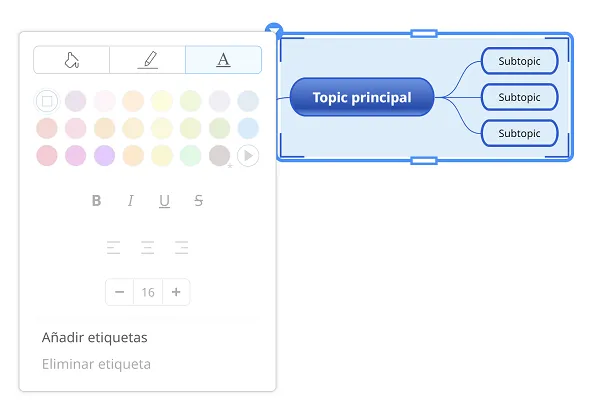Click Eliminar etiqueta
The width and height of the screenshot is (600, 408).
coord(96,364)
